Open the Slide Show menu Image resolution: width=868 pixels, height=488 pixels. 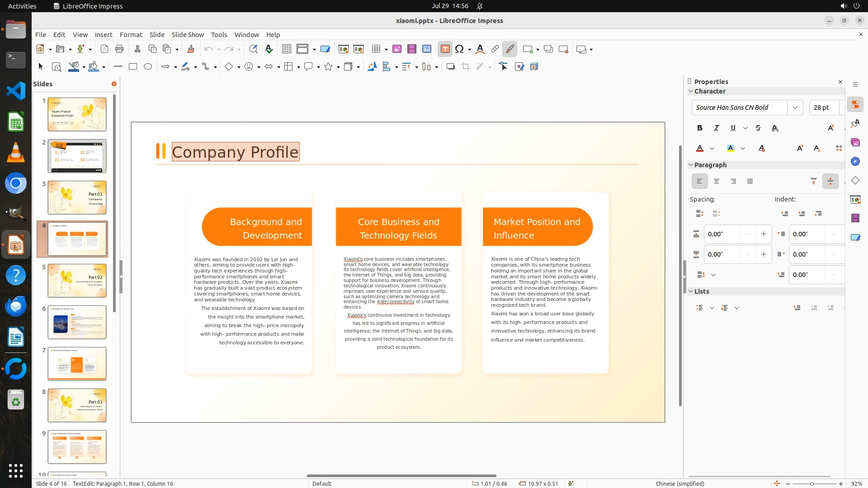188,35
